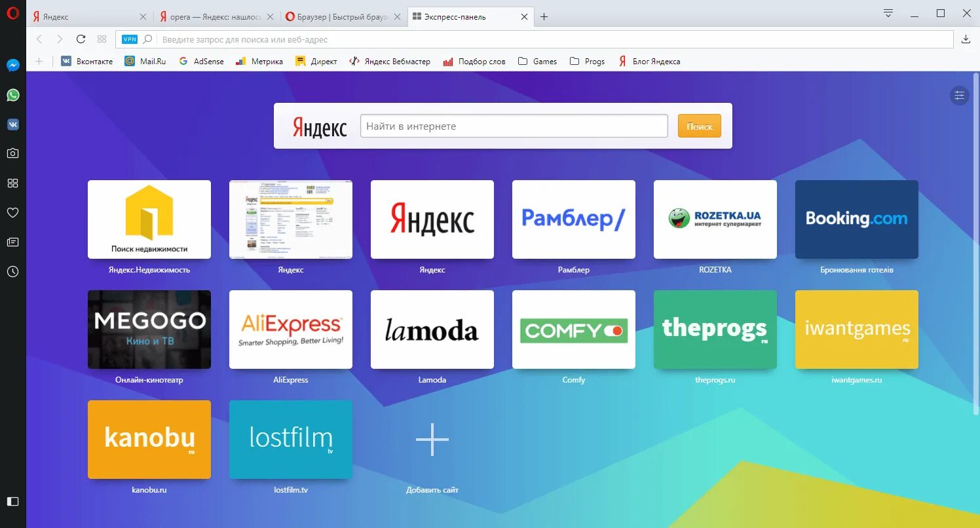This screenshot has width=980, height=528.
Task: Open the tab menu icon in the title bar
Action: [888, 13]
